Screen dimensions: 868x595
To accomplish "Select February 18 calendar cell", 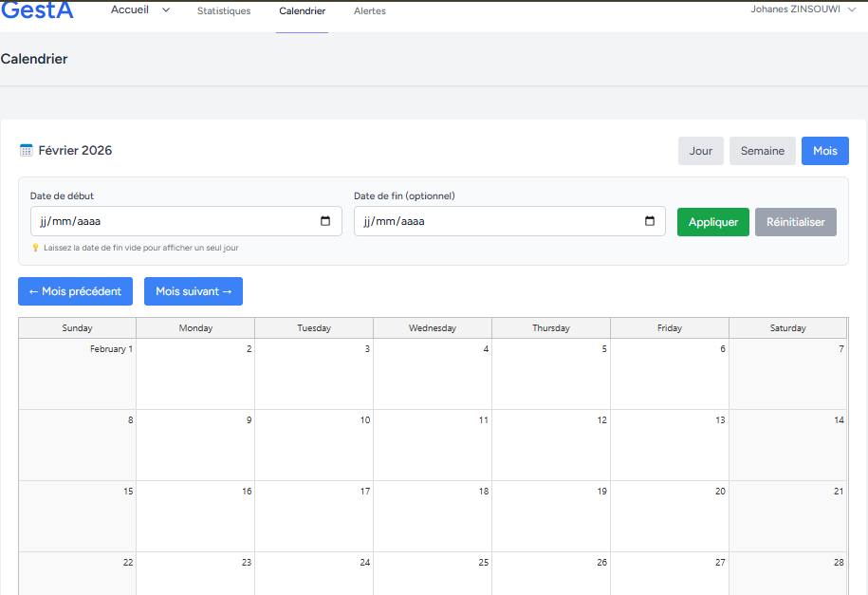I will point(432,516).
